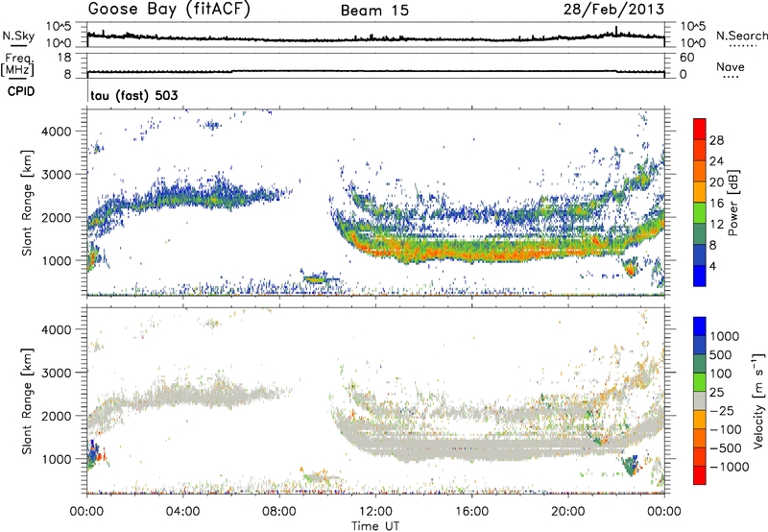768x532 pixels.
Task: Click the 'Velocity [m s⁻¹]' color bar label
Action: pos(759,400)
